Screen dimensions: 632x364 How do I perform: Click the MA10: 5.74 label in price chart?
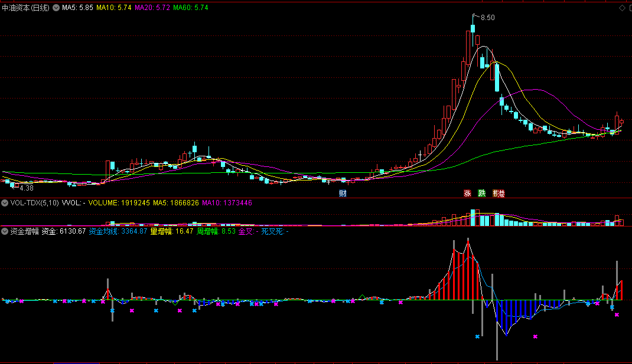tap(113, 8)
